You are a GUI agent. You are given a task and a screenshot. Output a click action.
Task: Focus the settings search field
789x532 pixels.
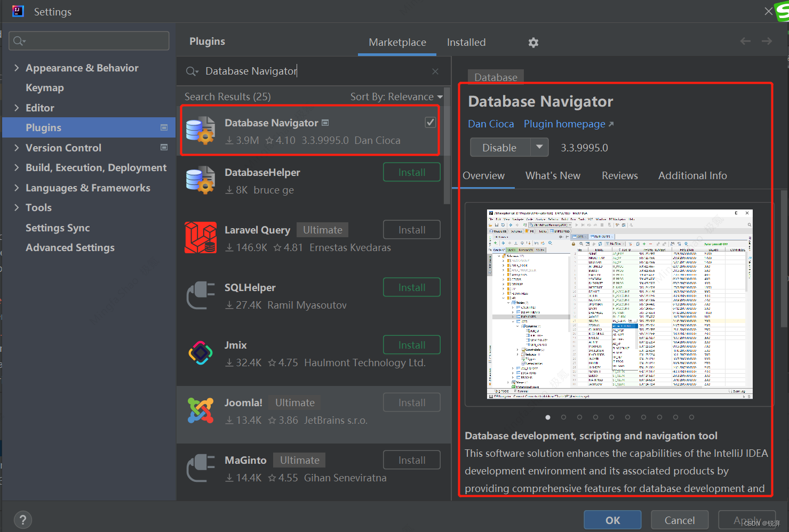click(89, 41)
